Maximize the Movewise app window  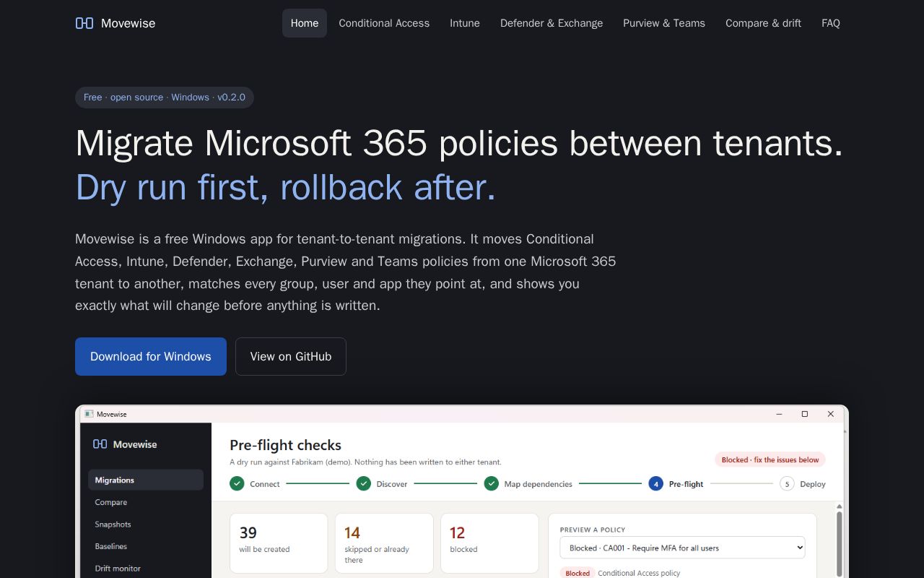[805, 414]
